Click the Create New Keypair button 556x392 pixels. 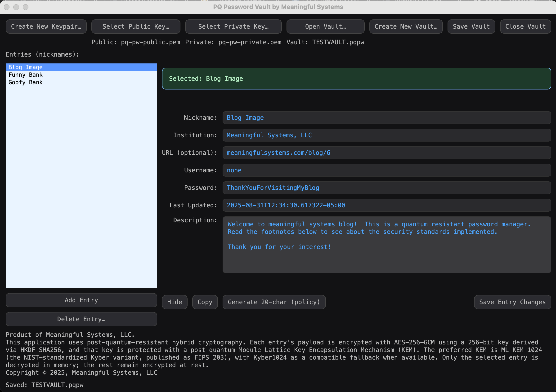(x=46, y=26)
